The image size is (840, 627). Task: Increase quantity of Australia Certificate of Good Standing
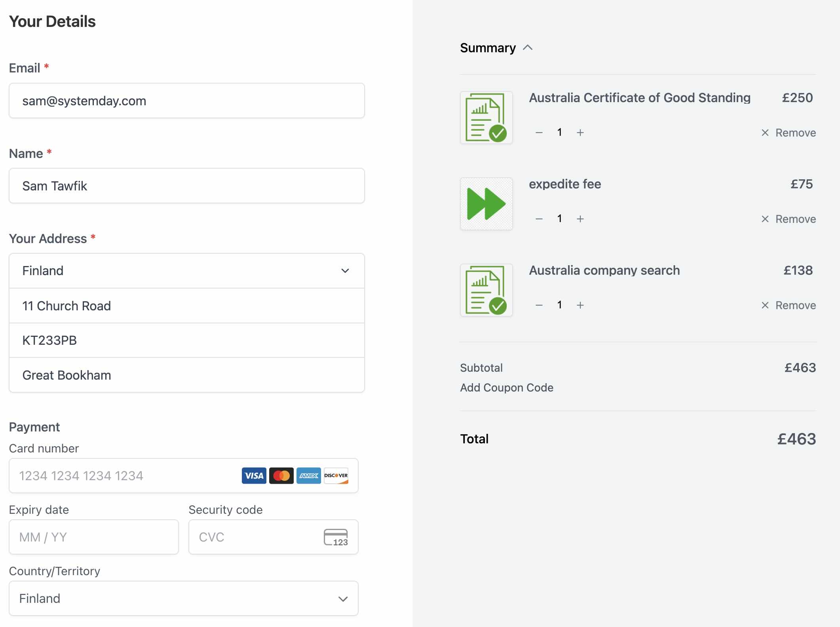click(x=580, y=133)
